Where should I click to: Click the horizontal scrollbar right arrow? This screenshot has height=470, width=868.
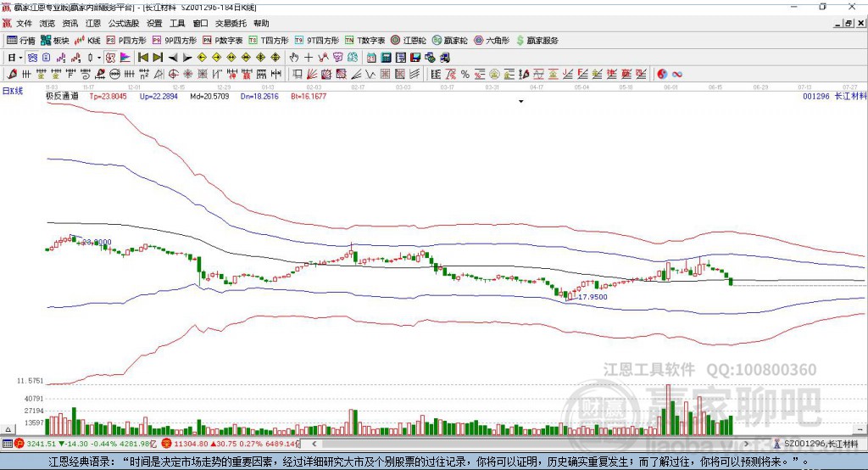coord(746,444)
